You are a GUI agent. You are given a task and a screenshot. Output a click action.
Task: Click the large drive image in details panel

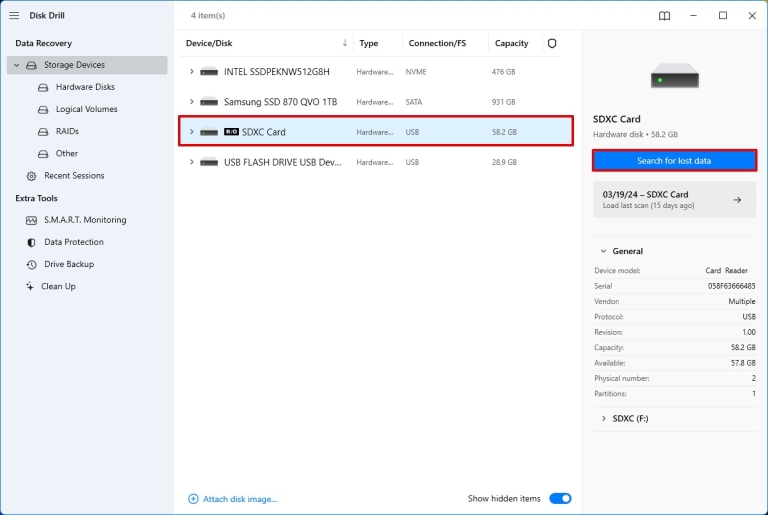(x=674, y=75)
